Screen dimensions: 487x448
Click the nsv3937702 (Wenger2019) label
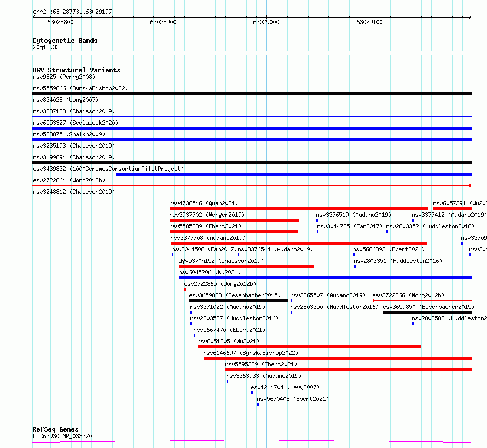click(207, 215)
